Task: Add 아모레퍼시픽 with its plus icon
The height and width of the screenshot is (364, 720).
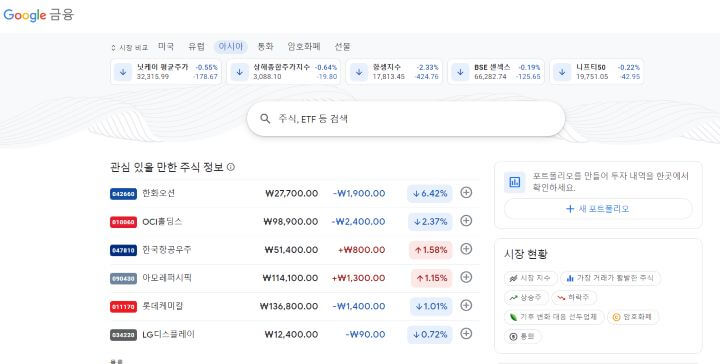Action: (x=466, y=277)
